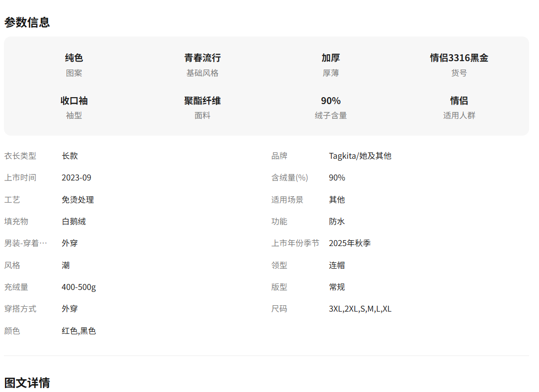Click the 防水 function value

[337, 221]
